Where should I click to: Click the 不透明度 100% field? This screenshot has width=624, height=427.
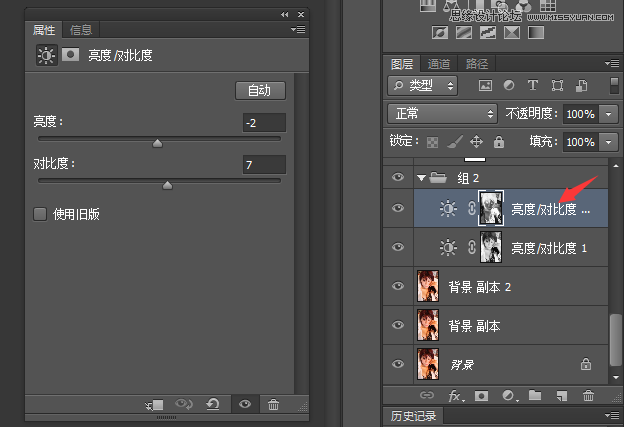pyautogui.click(x=581, y=114)
